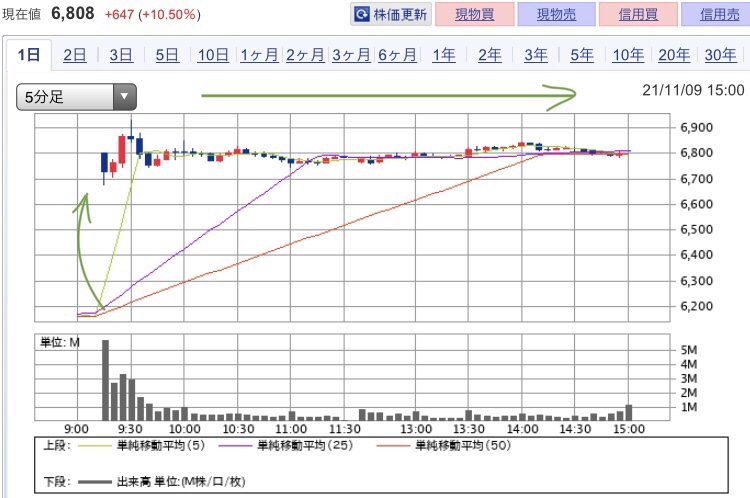Click the 単純移動平均(50) legend entry

point(444,446)
